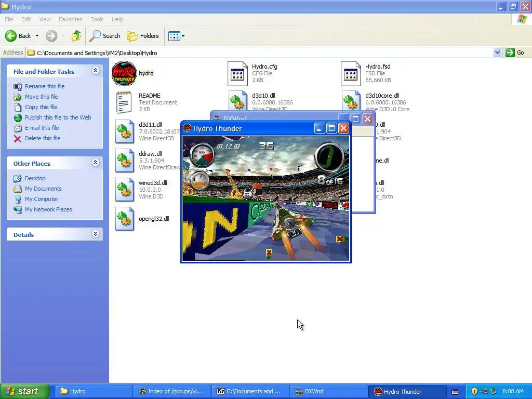
Task: Select the d3d11.dll file icon
Action: (x=124, y=131)
